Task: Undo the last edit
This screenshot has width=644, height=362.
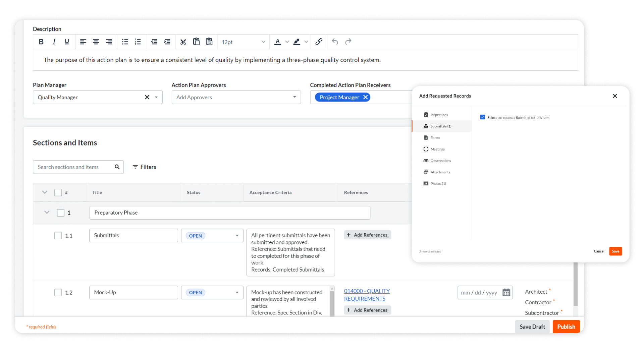Action: 335,42
